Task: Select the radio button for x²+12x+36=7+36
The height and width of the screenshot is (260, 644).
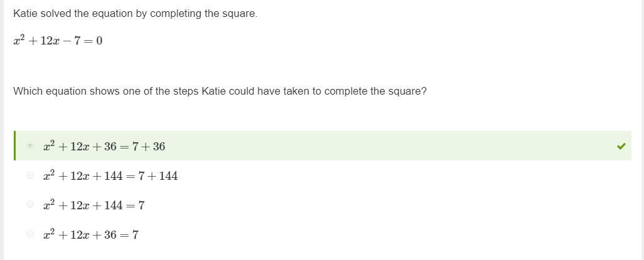Action: point(30,146)
